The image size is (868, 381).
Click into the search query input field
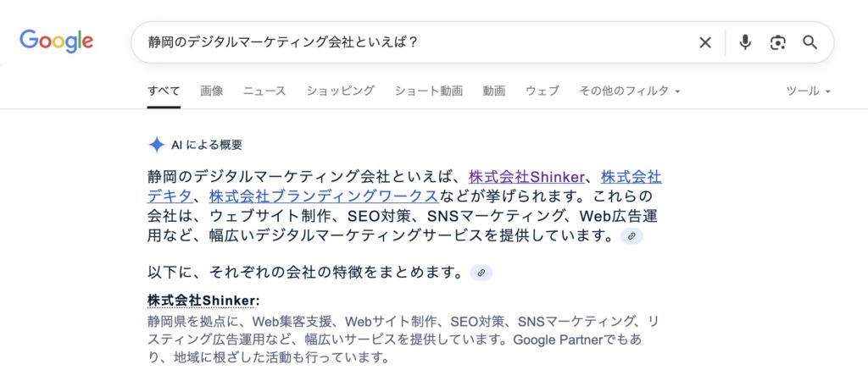[x=407, y=42]
